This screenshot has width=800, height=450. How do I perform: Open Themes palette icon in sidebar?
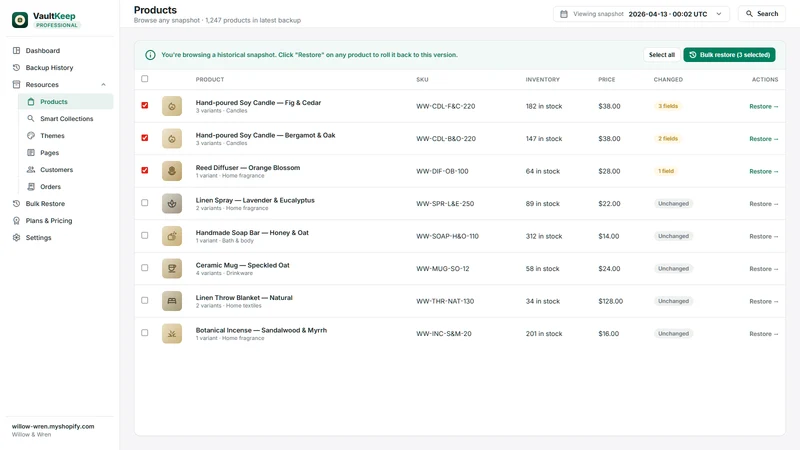31,136
